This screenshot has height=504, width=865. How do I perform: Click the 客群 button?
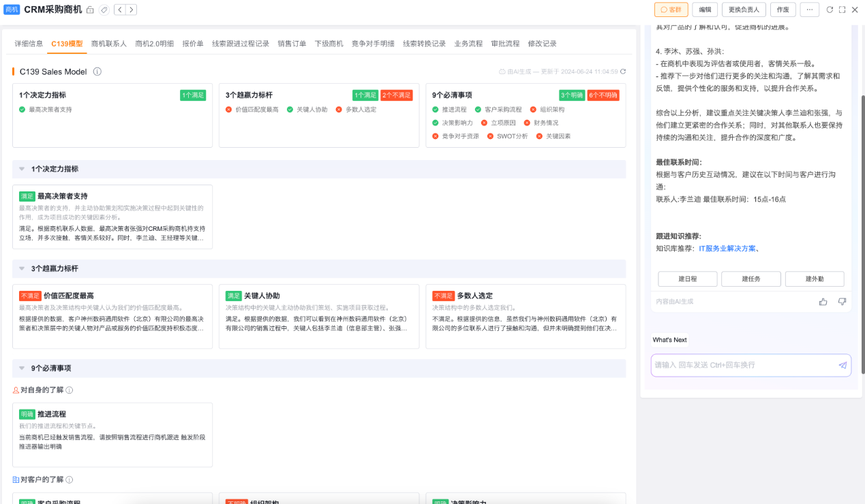[x=671, y=10]
